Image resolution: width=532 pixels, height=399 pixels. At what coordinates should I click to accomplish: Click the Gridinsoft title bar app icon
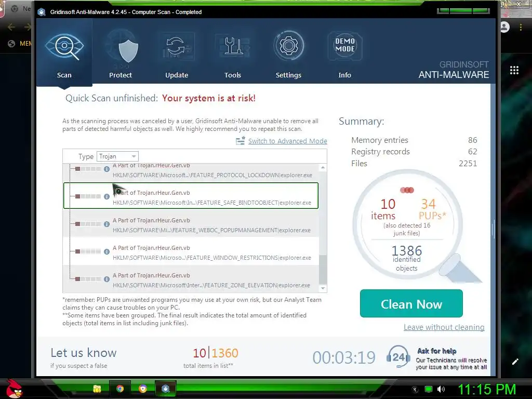[42, 12]
